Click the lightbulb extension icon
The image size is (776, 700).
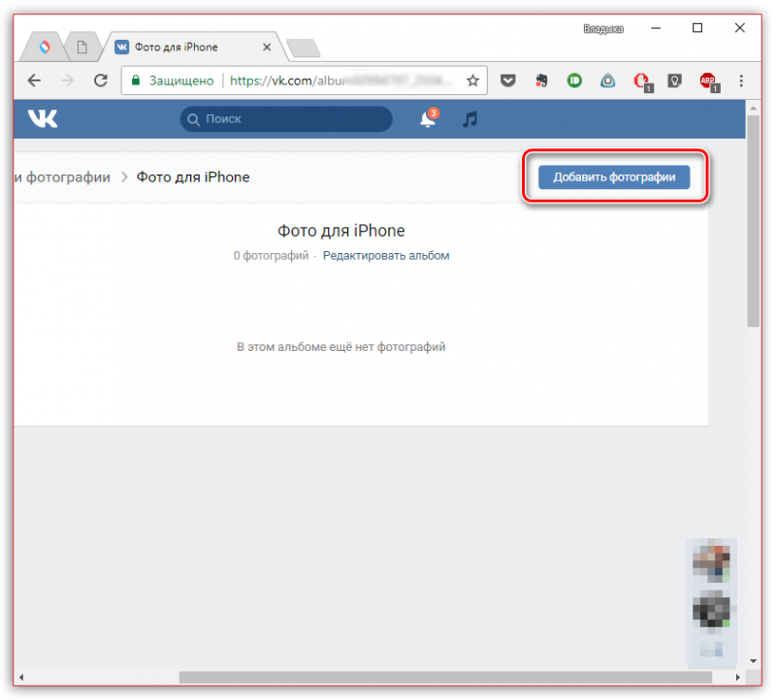click(674, 80)
